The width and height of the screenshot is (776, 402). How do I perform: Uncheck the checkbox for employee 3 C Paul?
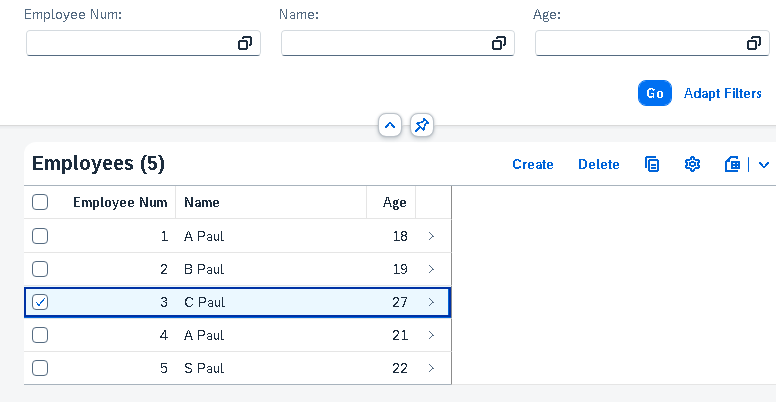(x=40, y=302)
